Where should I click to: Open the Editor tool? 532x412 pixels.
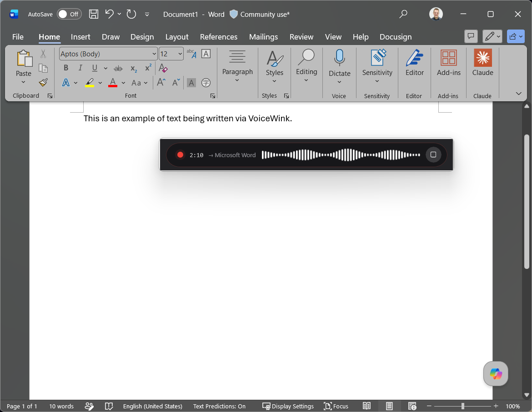tap(415, 63)
